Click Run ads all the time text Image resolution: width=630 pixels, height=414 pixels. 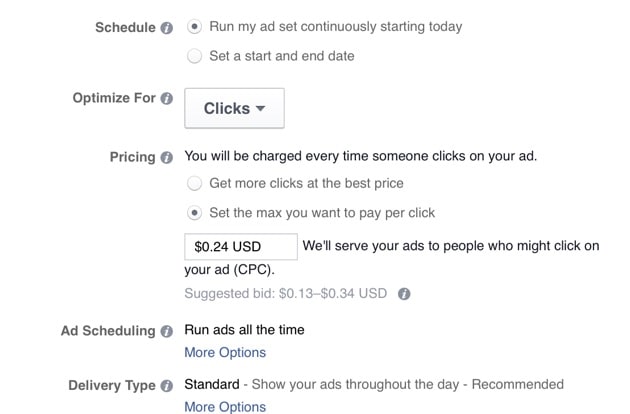[244, 329]
